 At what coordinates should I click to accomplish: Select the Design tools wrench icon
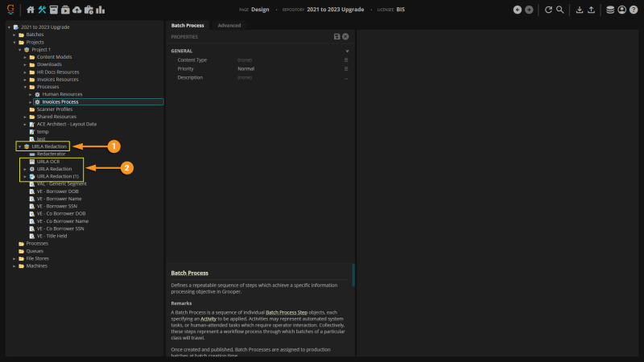(42, 10)
